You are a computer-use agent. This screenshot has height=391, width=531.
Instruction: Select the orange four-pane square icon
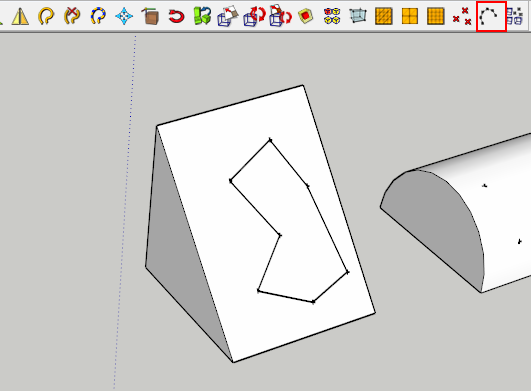pyautogui.click(x=410, y=16)
